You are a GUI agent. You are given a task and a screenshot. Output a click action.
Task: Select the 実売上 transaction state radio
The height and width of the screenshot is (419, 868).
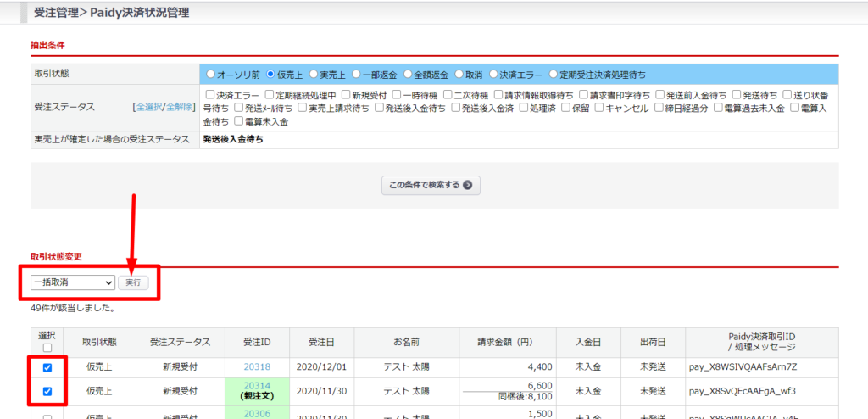[314, 74]
